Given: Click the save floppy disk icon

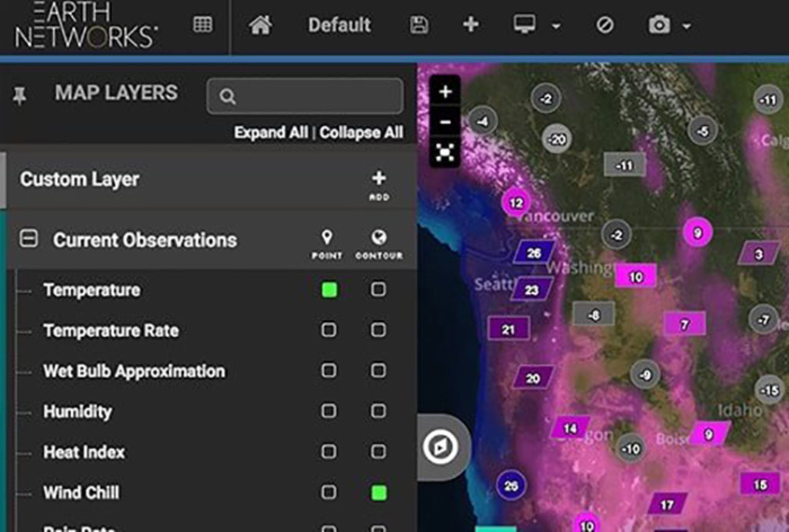Looking at the screenshot, I should [x=419, y=25].
